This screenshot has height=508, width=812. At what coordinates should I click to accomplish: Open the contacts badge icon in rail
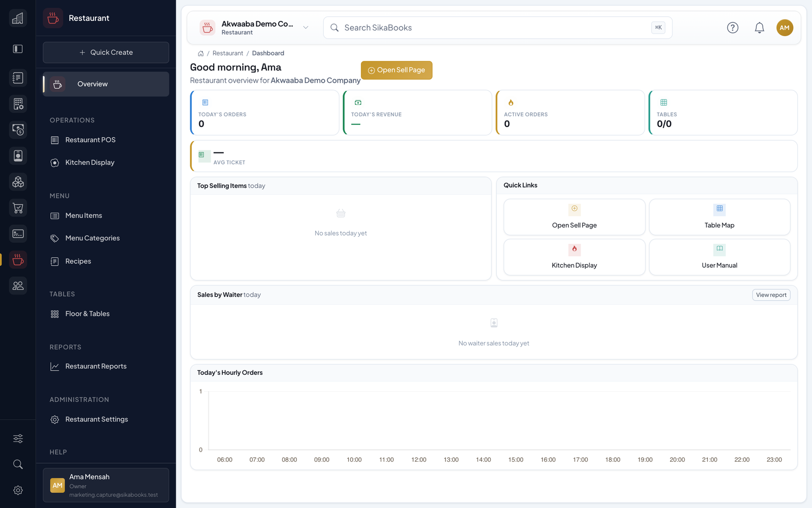[x=18, y=155]
